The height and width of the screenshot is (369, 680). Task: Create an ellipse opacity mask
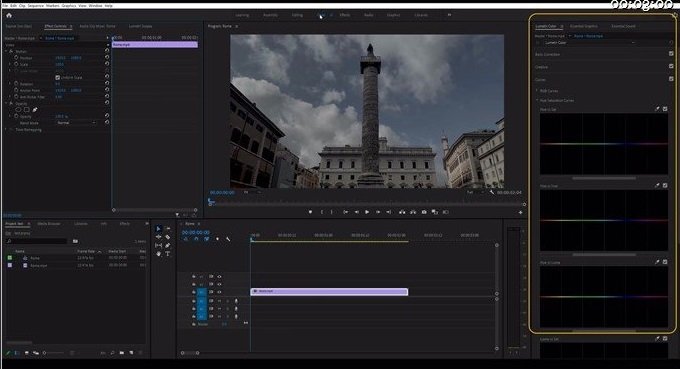pyautogui.click(x=18, y=110)
